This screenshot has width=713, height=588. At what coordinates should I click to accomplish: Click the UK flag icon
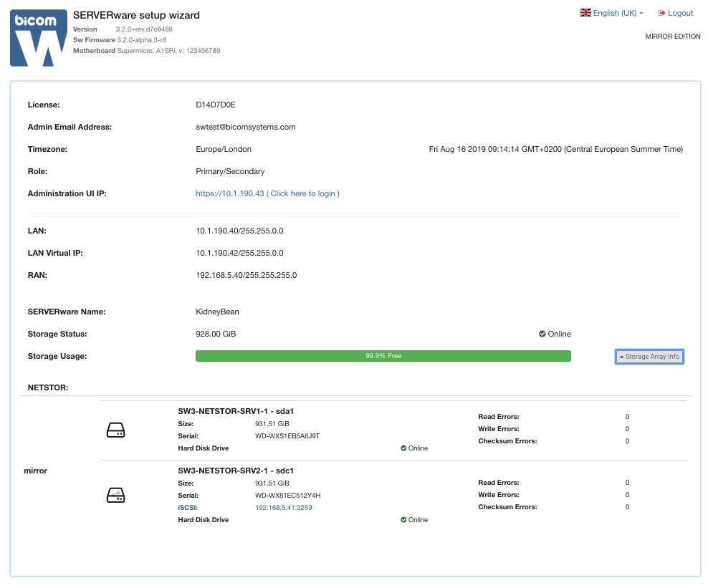[585, 13]
